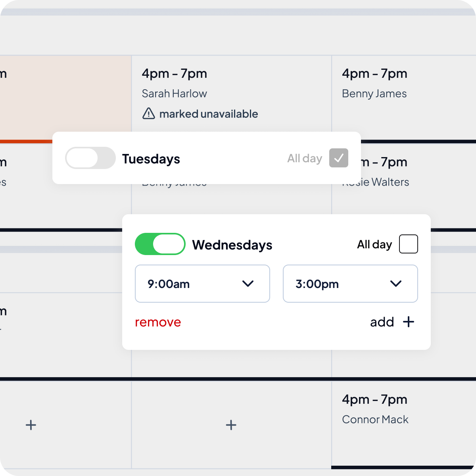Enable the Tuesdays availability toggle
Image resolution: width=476 pixels, height=476 pixels.
point(90,158)
